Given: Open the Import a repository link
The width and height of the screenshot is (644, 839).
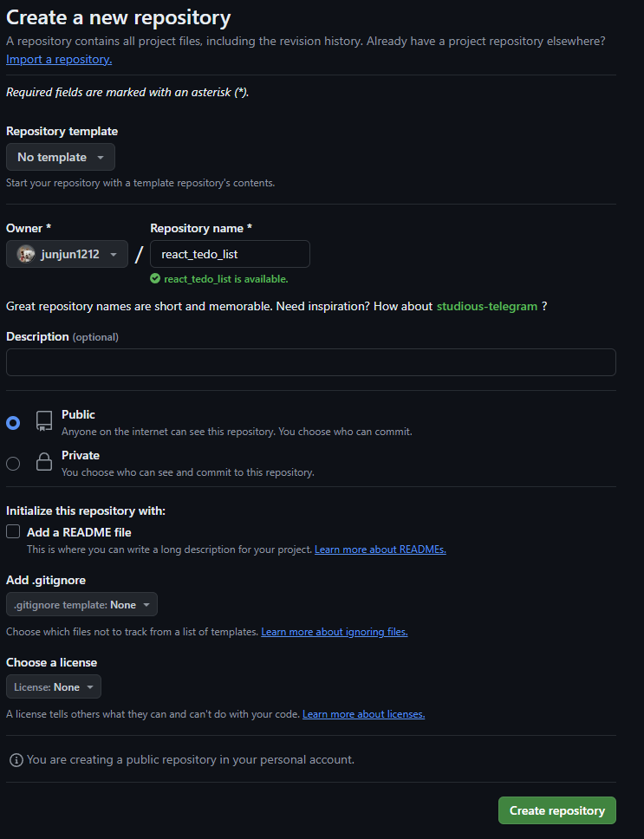Looking at the screenshot, I should [59, 60].
